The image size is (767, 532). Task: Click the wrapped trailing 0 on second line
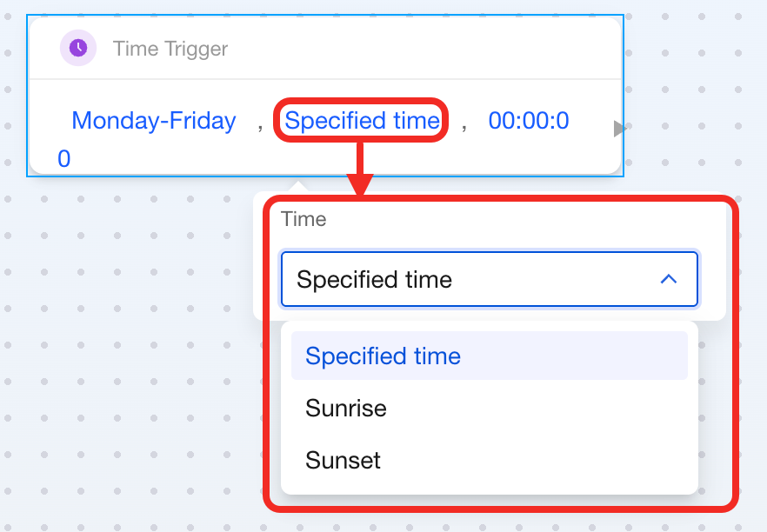[x=64, y=159]
